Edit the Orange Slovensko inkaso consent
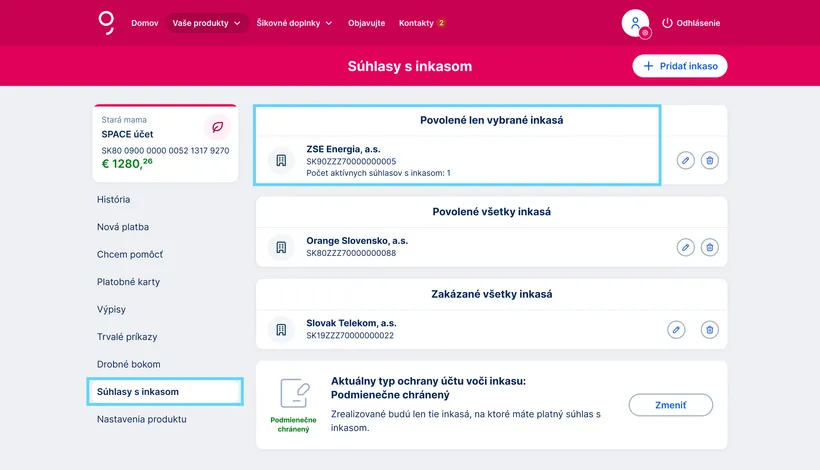The image size is (820, 470). [685, 247]
